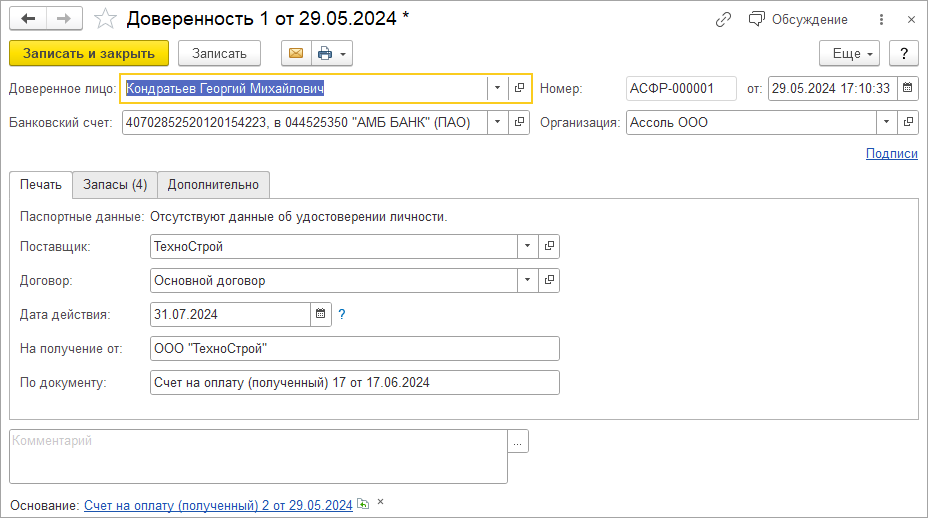Open calendar for document date field
928x518 pixels.
908,88
